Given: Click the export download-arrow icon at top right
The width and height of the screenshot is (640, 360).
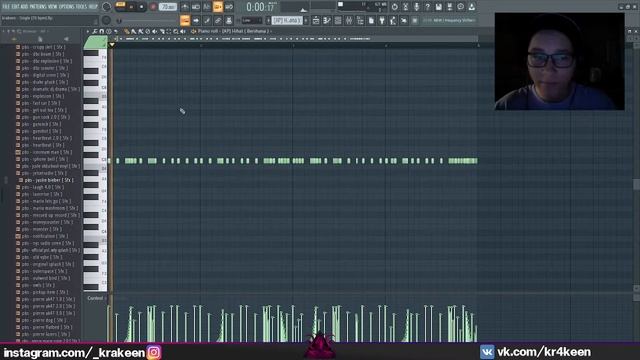Looking at the screenshot, I should (472, 7).
